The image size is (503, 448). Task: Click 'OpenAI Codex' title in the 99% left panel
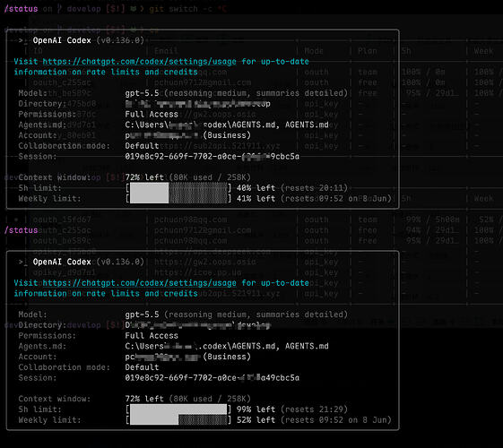[x=62, y=262]
